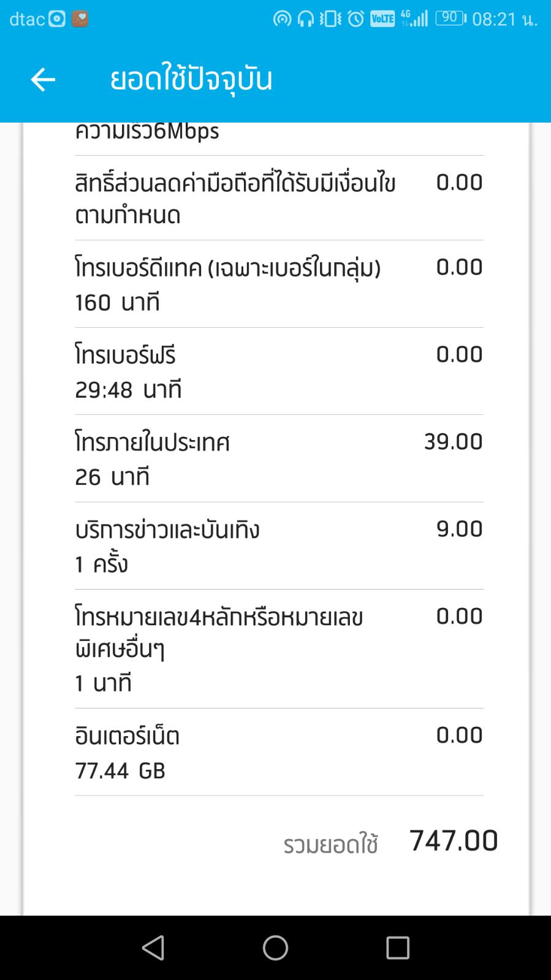
Task: Tap the back arrow in the header
Action: coord(43,80)
